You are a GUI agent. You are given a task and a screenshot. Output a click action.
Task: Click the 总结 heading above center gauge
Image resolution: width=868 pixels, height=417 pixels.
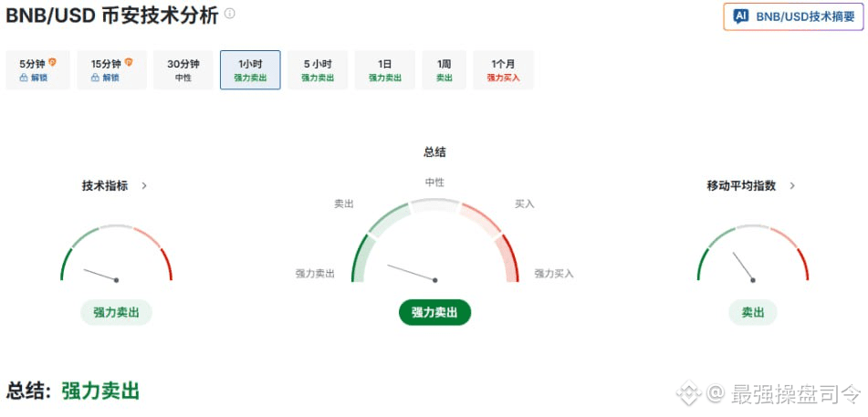[x=434, y=152]
